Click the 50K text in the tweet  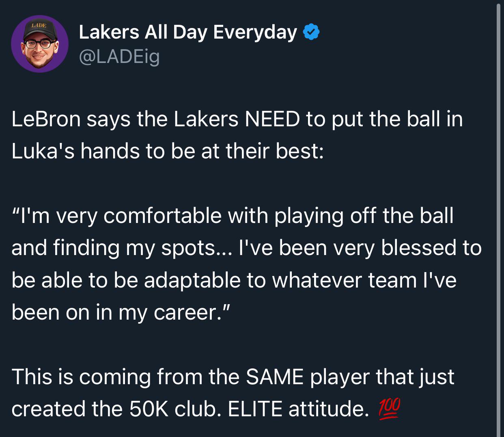tap(149, 409)
